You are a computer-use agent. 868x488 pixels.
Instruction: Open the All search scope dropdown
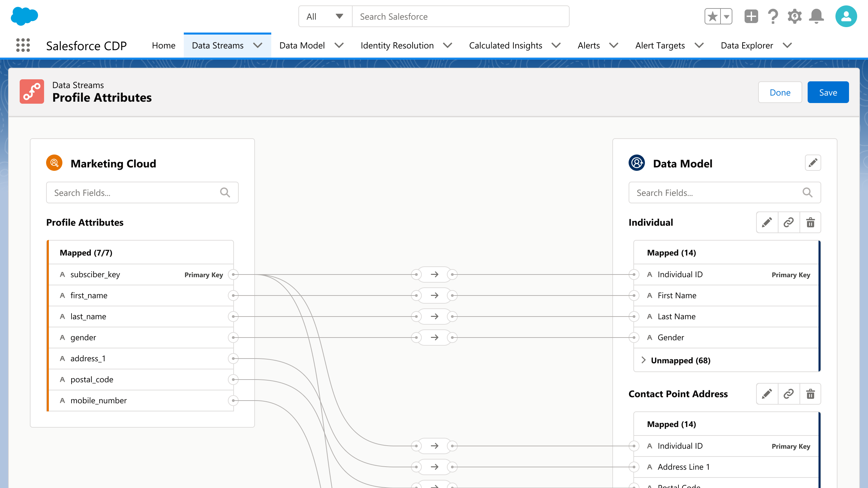coord(324,16)
